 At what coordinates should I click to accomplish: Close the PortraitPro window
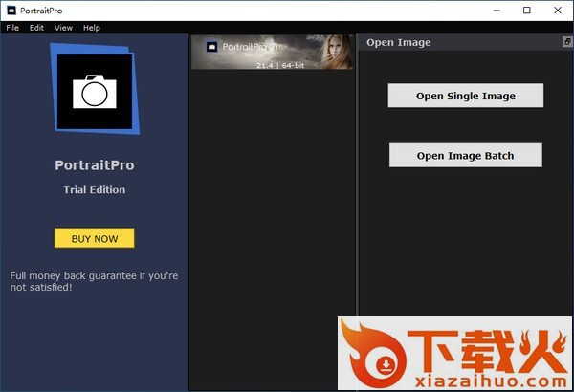point(558,11)
